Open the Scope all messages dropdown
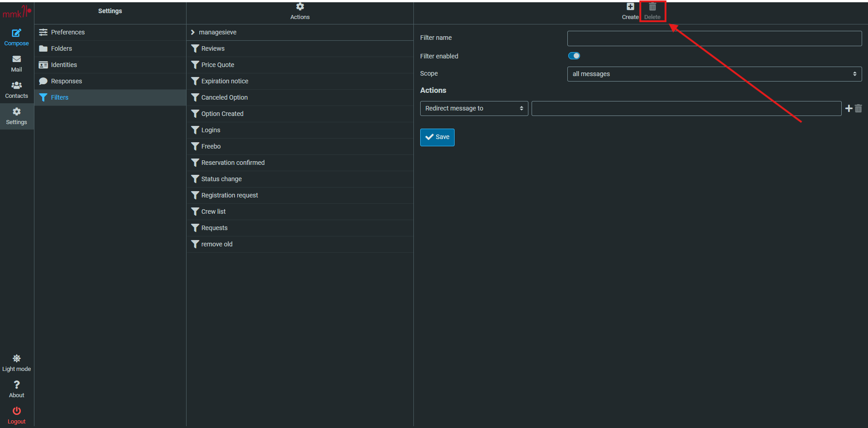This screenshot has height=428, width=868. [x=714, y=74]
